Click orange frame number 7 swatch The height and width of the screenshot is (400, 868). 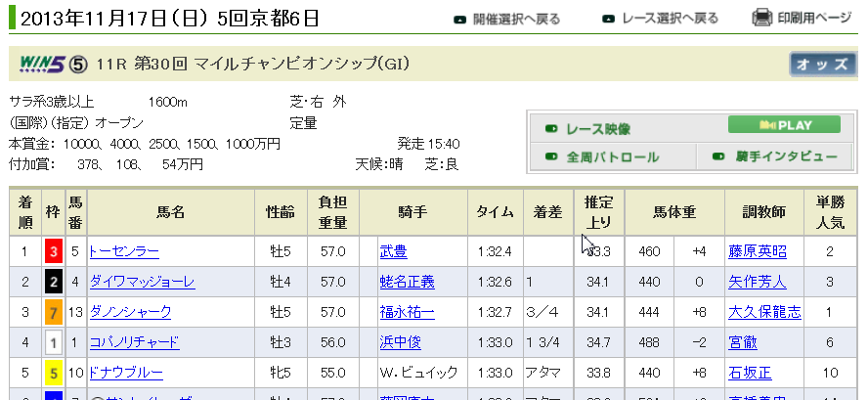54,312
